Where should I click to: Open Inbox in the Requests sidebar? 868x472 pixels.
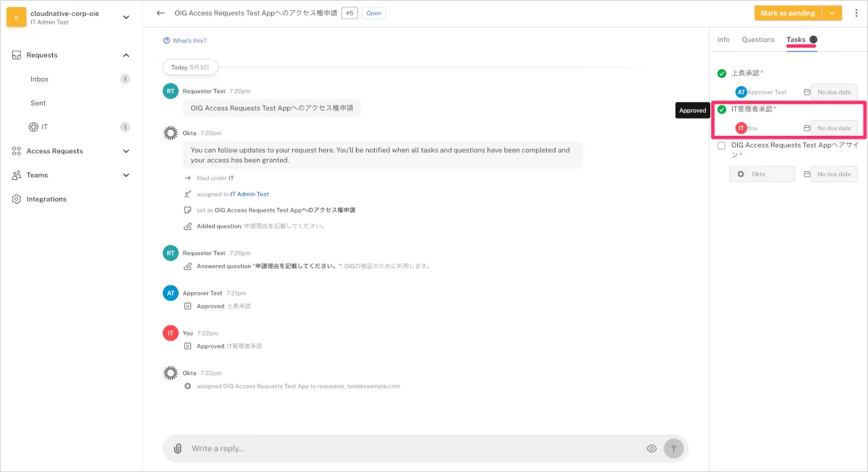39,79
